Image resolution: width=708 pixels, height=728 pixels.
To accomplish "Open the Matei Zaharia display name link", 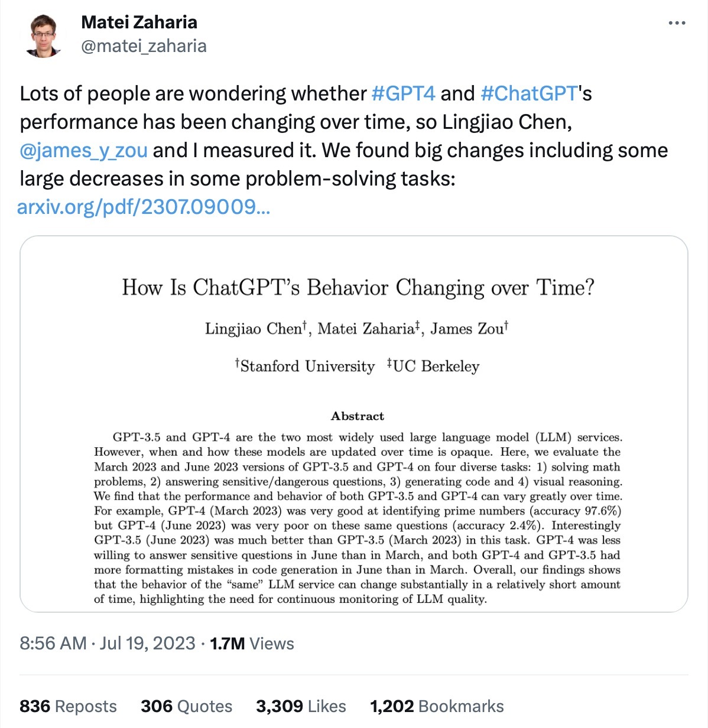I will [x=139, y=22].
